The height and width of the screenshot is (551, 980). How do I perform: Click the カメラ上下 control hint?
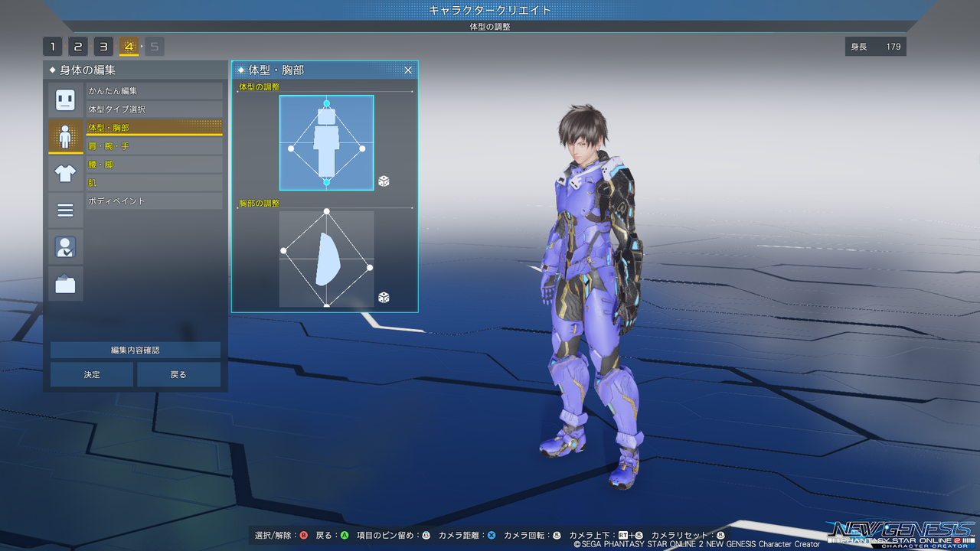(x=606, y=536)
